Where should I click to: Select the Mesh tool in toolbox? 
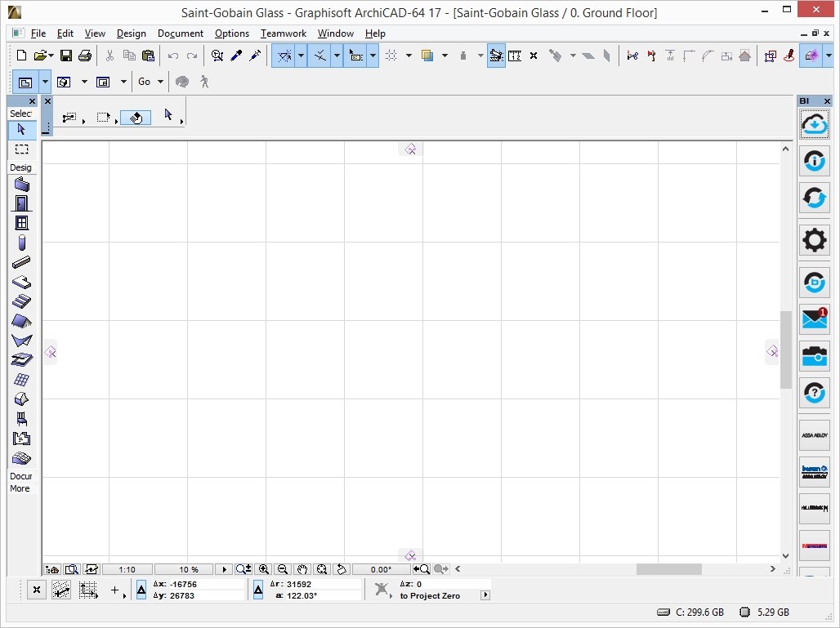(x=21, y=458)
